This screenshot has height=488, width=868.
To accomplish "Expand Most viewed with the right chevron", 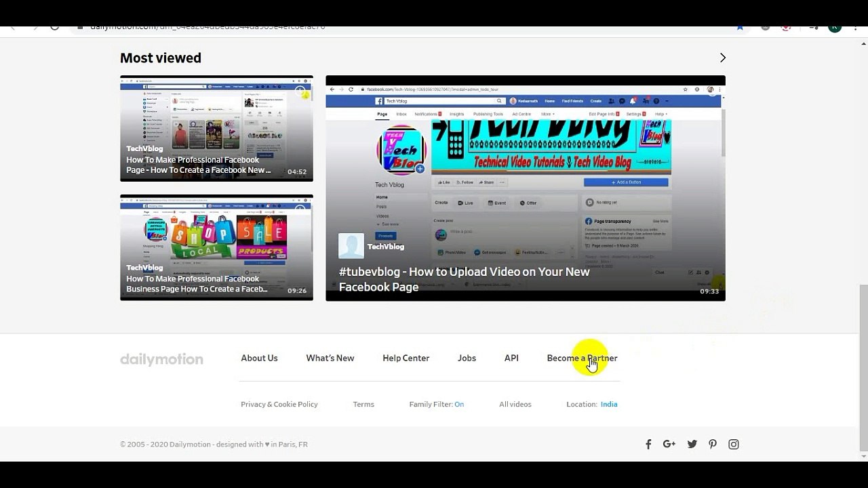I will point(722,58).
